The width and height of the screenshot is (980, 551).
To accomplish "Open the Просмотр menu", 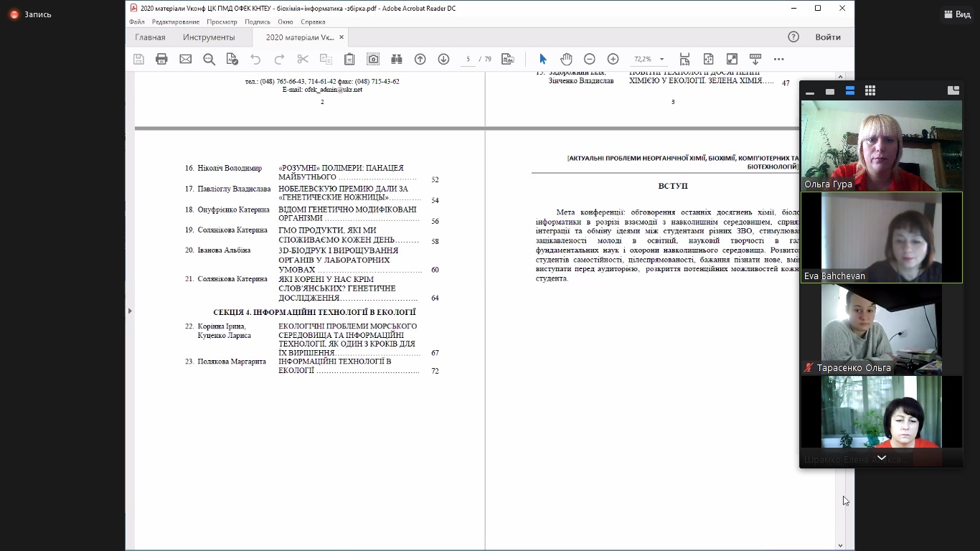I will (x=222, y=22).
